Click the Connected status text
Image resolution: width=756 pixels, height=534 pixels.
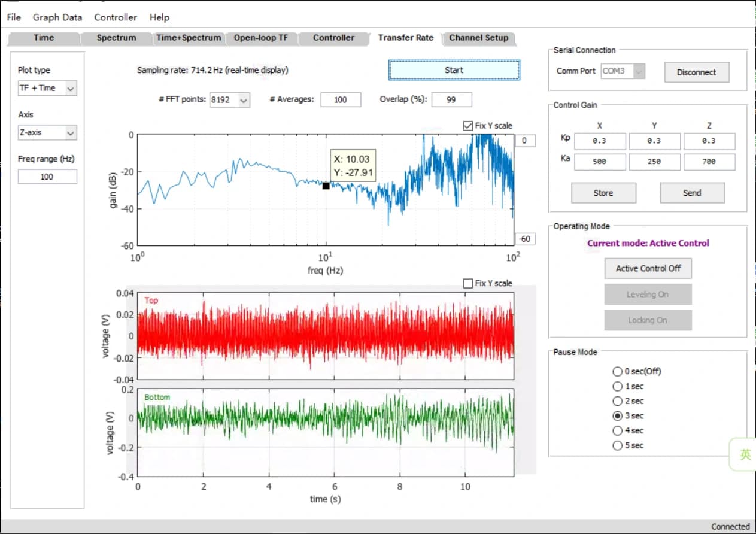pyautogui.click(x=730, y=527)
